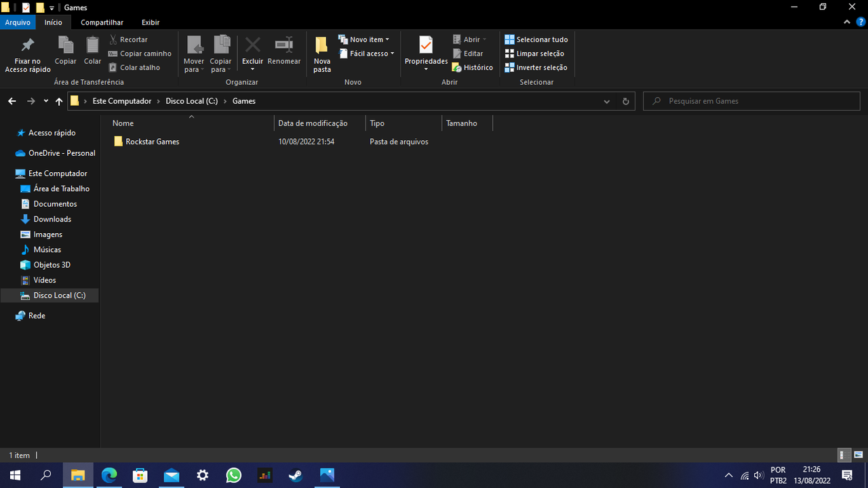Screen dimensions: 868x488
Task: Pin folder with Fixar no Acesso rápido
Action: pyautogui.click(x=28, y=55)
